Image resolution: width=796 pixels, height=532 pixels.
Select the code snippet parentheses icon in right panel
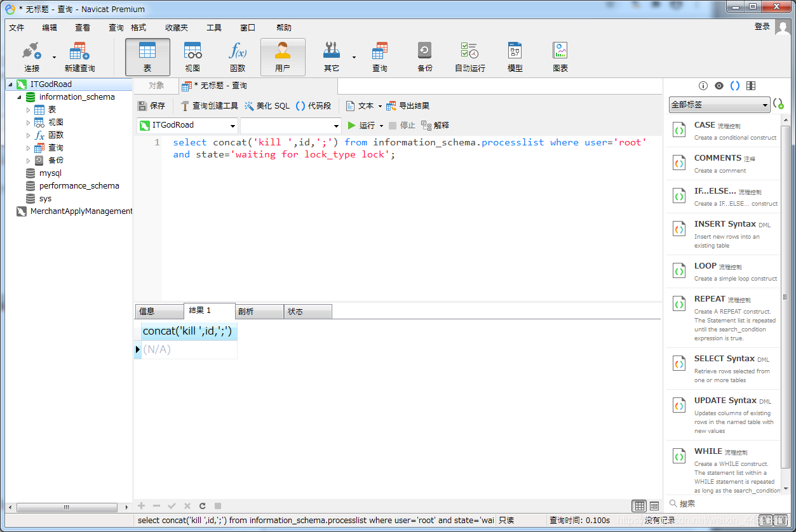click(735, 86)
